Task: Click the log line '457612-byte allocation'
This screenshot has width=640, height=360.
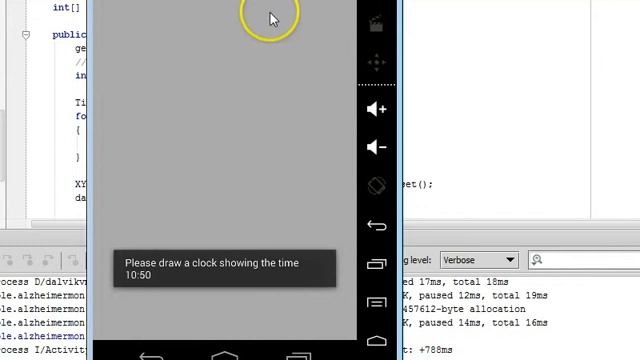Action: (x=464, y=309)
